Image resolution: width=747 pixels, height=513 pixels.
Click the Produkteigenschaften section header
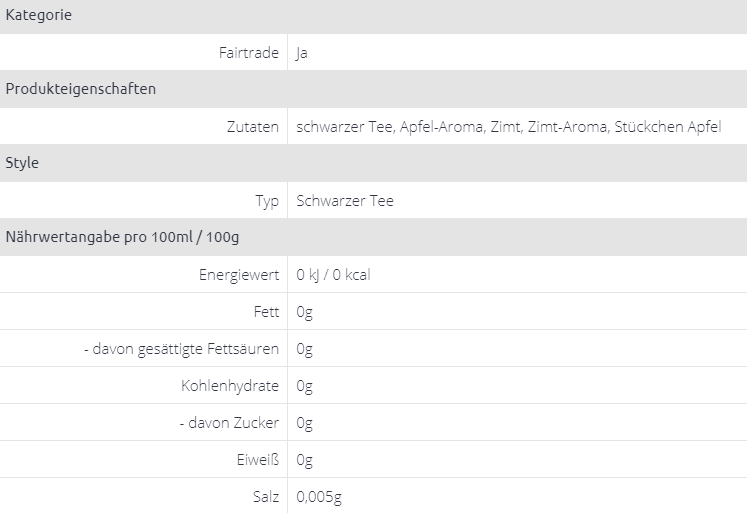80,89
